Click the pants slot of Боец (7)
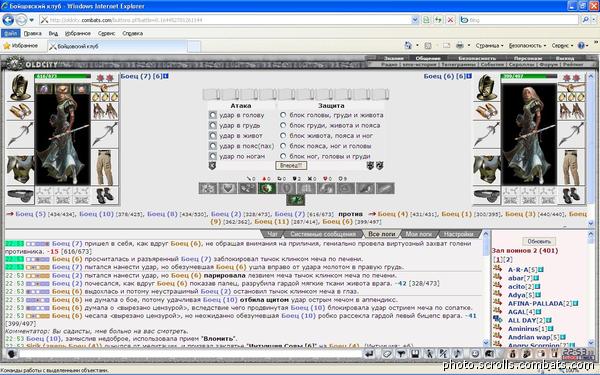Screen dimensions: 600x375 [105, 168]
